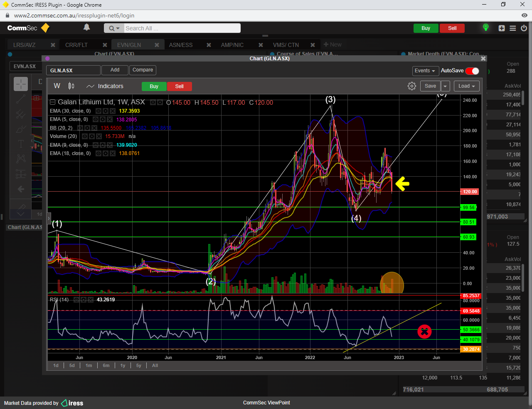
Task: Switch to the ASN/ESS tab
Action: pyautogui.click(x=181, y=45)
